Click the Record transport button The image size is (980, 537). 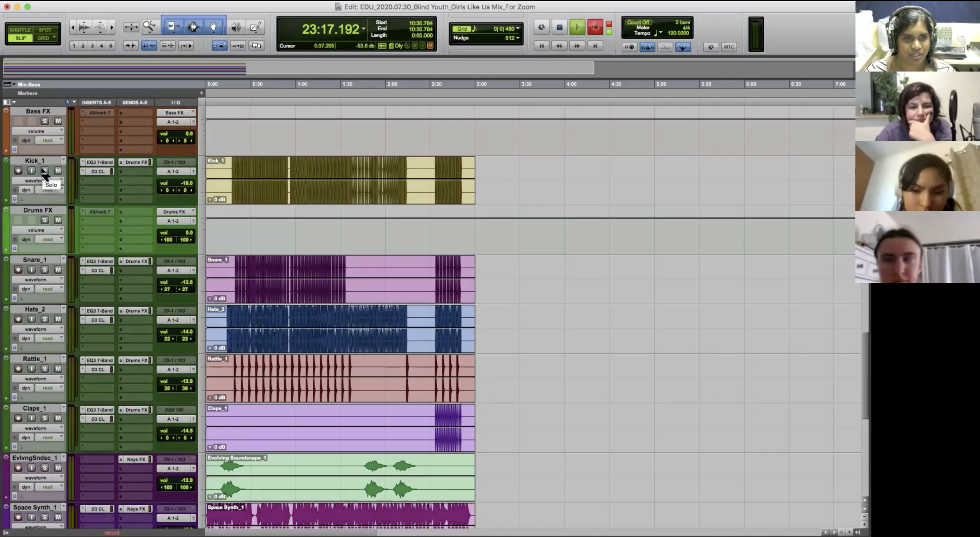[595, 27]
